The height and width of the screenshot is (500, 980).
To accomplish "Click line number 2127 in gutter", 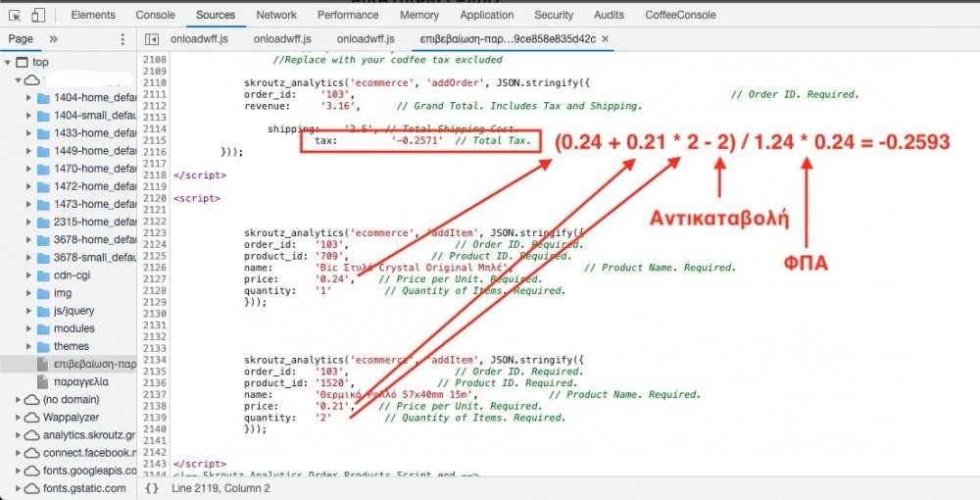I will click(x=155, y=278).
